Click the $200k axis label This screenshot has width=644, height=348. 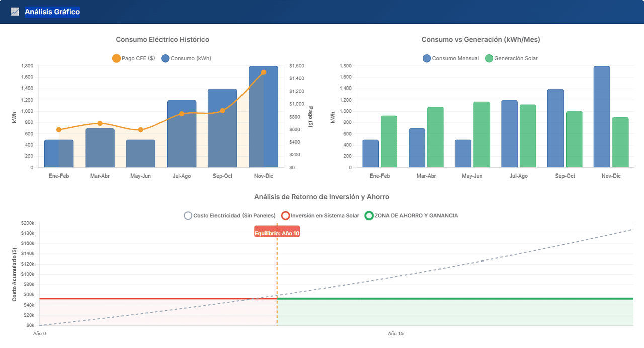pos(27,223)
